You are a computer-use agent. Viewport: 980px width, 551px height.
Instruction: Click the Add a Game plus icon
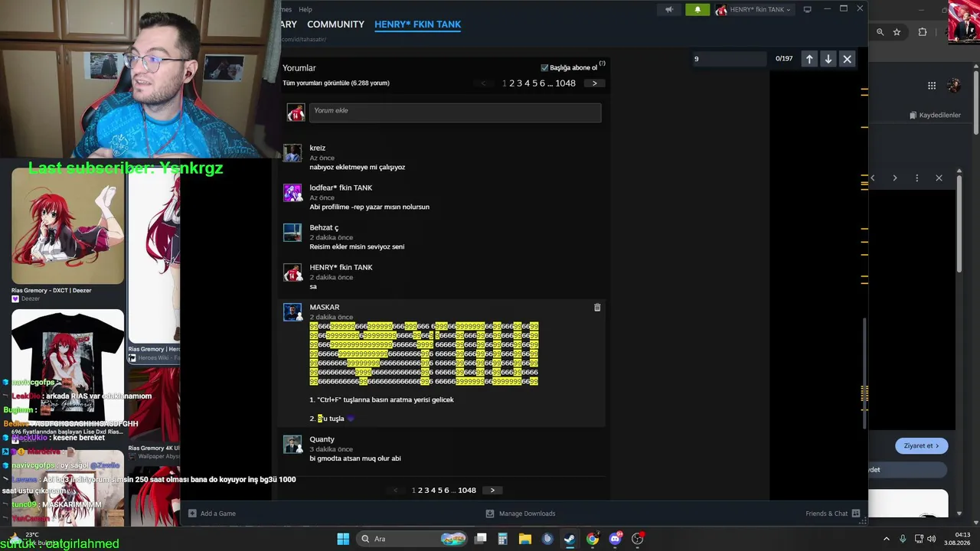(x=192, y=514)
